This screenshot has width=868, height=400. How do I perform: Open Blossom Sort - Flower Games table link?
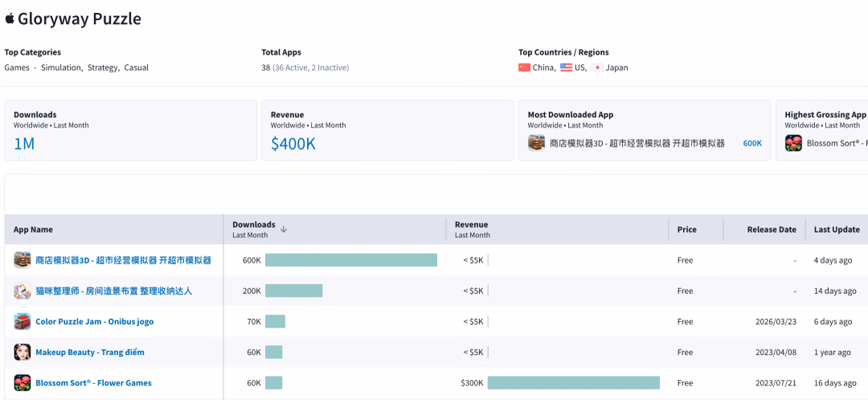[x=93, y=383]
